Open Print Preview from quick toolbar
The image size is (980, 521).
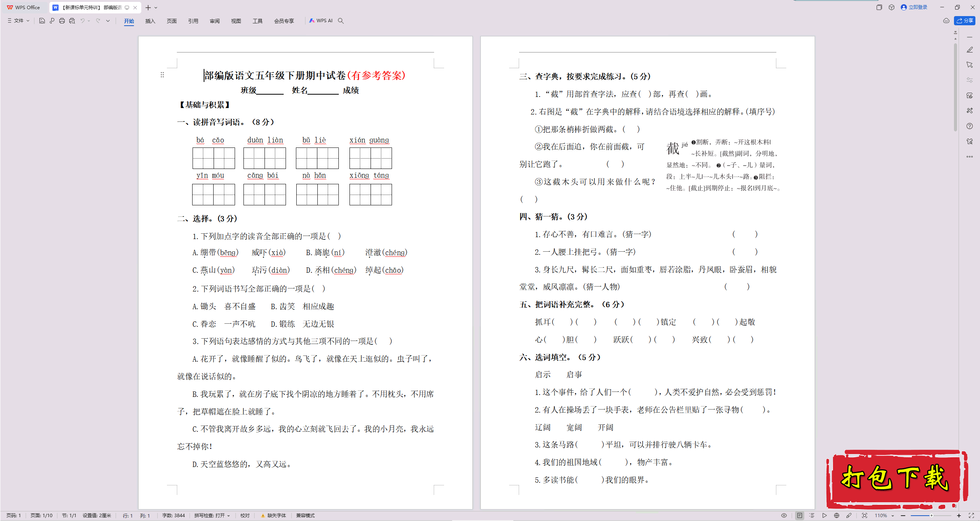[x=72, y=21]
